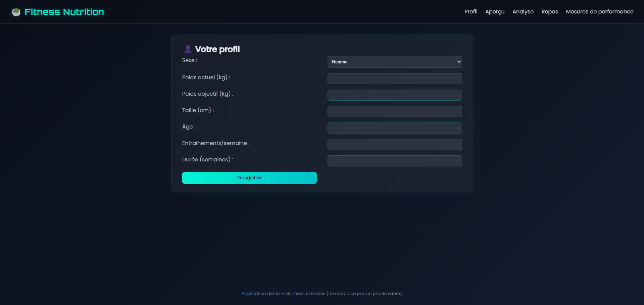Go to the Aperçu page

(x=495, y=12)
